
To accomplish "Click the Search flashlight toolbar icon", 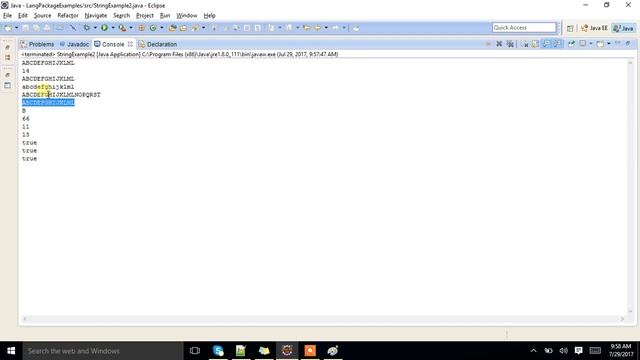I will [x=194, y=28].
